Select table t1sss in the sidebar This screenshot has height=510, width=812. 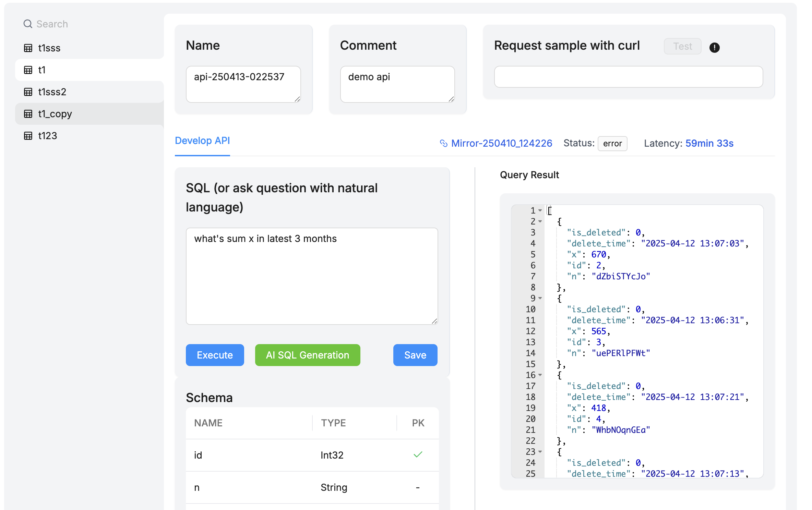click(89, 48)
